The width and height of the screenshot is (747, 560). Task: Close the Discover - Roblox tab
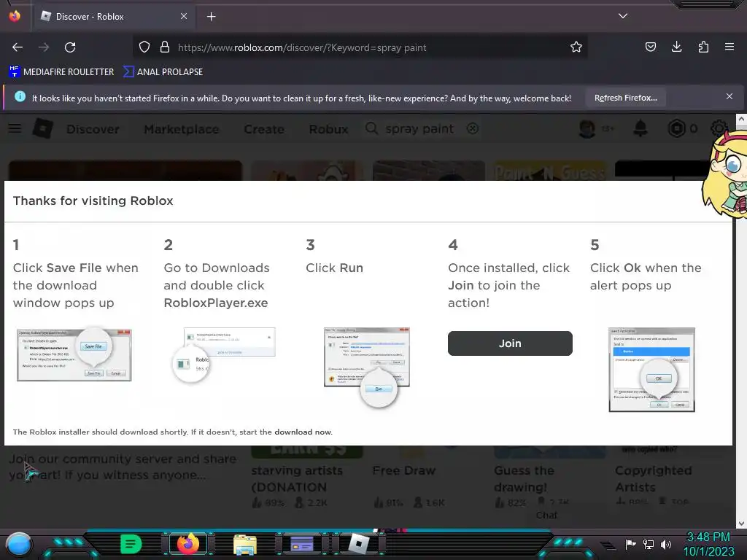pyautogui.click(x=184, y=16)
